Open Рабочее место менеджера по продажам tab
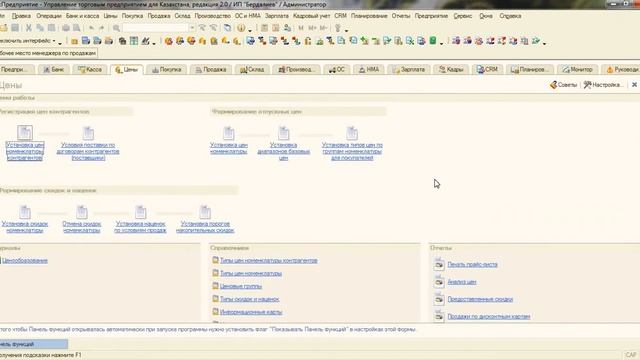This screenshot has height=360, width=640. tap(49, 53)
